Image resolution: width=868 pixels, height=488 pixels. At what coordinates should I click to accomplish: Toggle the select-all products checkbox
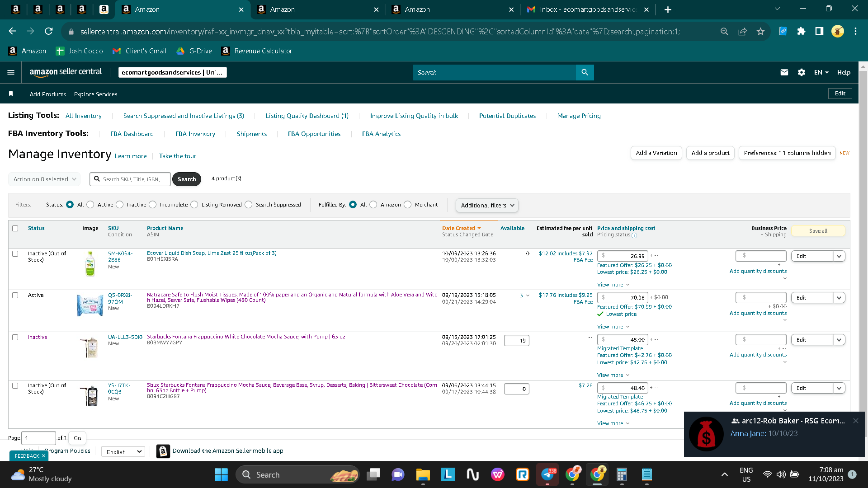15,228
